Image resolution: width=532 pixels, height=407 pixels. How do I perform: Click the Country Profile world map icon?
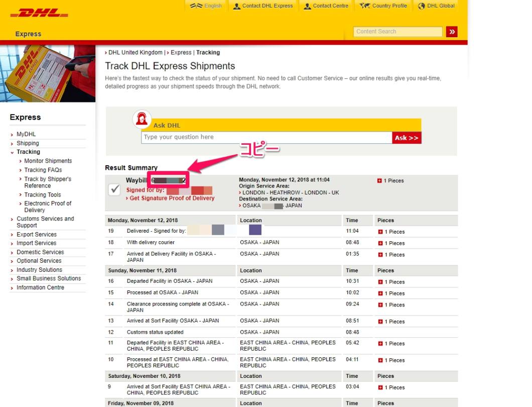[x=365, y=6]
